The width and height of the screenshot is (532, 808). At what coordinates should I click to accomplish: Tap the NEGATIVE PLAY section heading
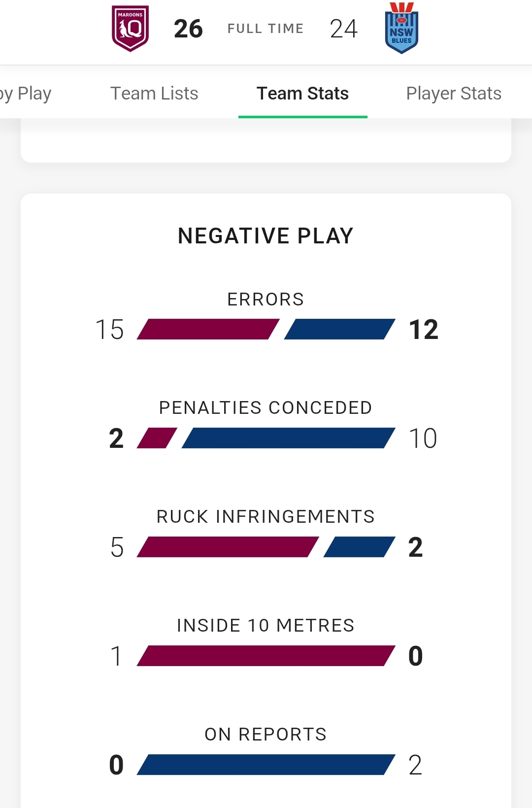coord(266,236)
